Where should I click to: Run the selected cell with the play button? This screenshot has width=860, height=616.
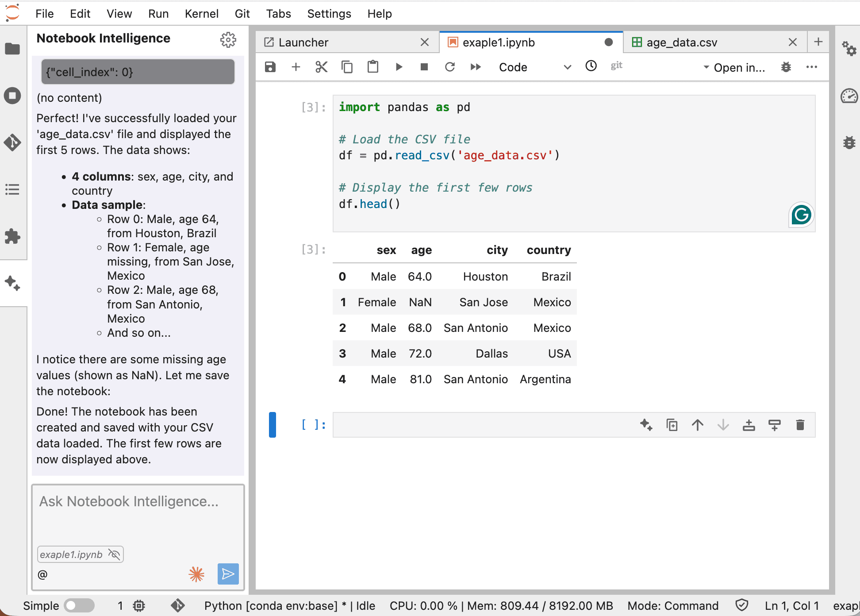click(399, 67)
